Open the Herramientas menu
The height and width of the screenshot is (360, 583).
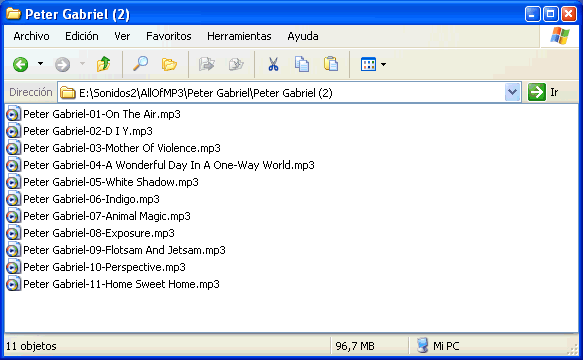pos(239,36)
